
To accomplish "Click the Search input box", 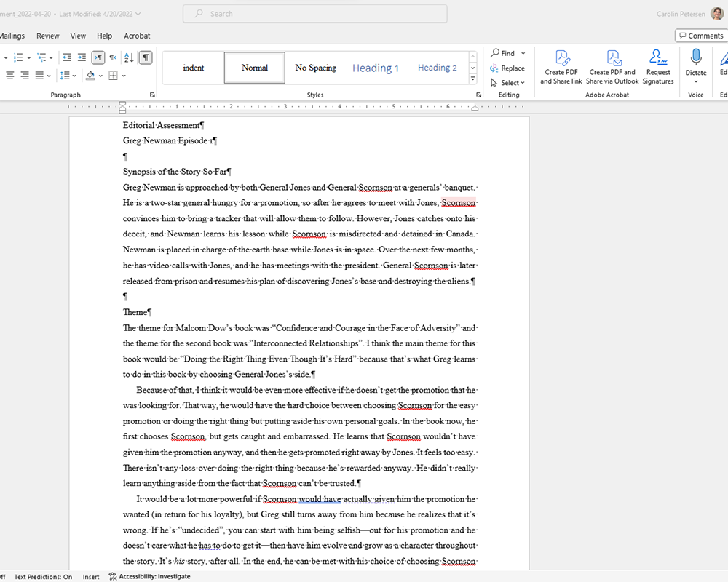I will click(315, 14).
